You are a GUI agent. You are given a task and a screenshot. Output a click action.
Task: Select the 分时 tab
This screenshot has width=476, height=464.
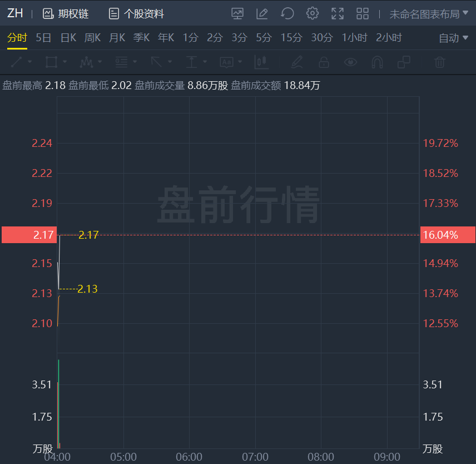[x=17, y=38]
